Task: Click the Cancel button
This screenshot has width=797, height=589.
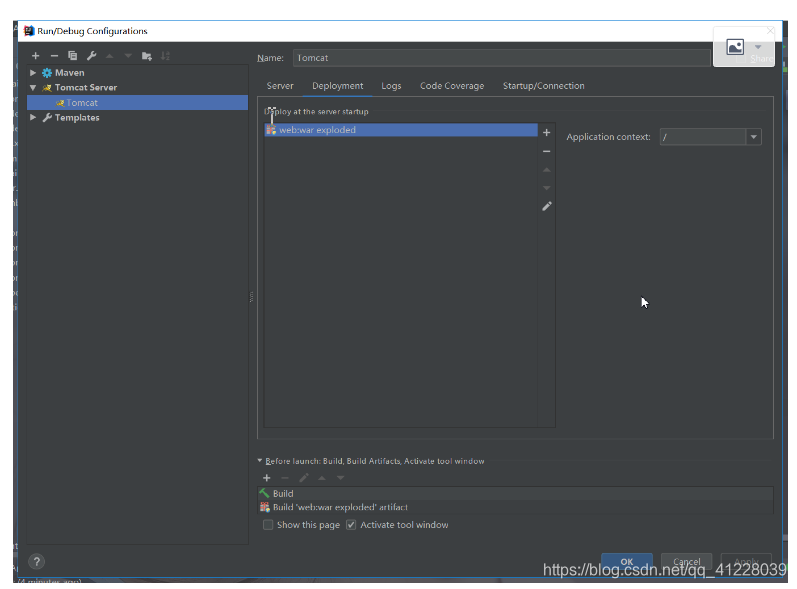Action: tap(687, 562)
